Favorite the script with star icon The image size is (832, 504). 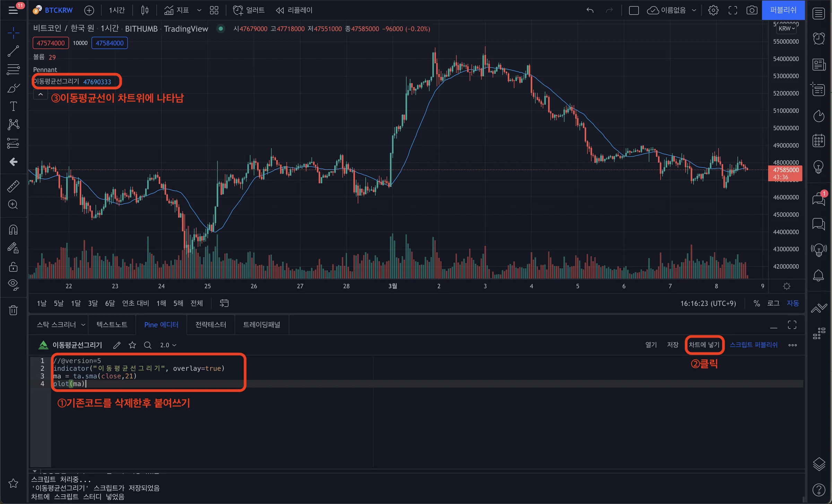tap(132, 345)
